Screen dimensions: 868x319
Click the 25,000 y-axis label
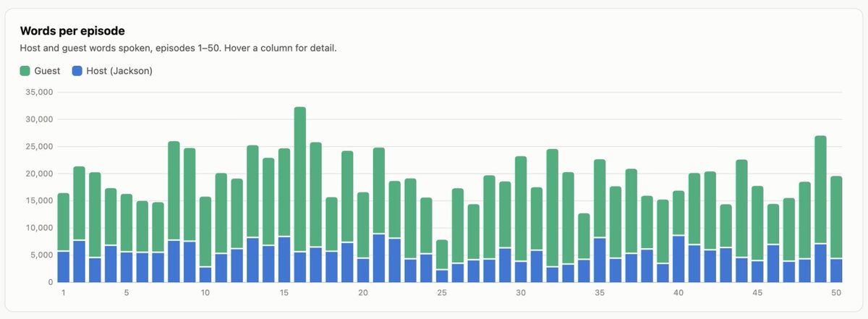[x=40, y=146]
